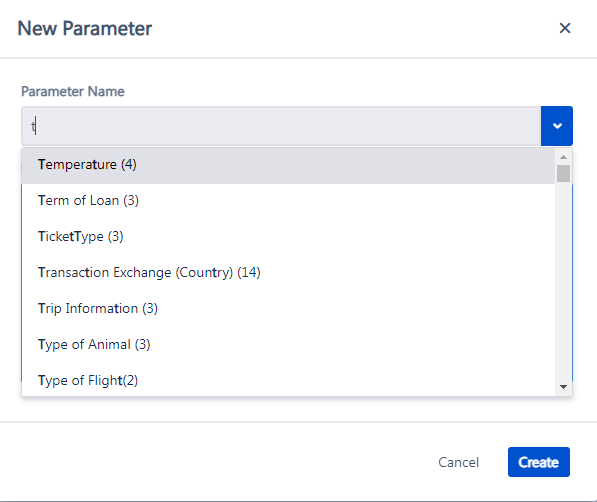
Task: Click the scrollbar track below the thumb
Action: [563, 282]
